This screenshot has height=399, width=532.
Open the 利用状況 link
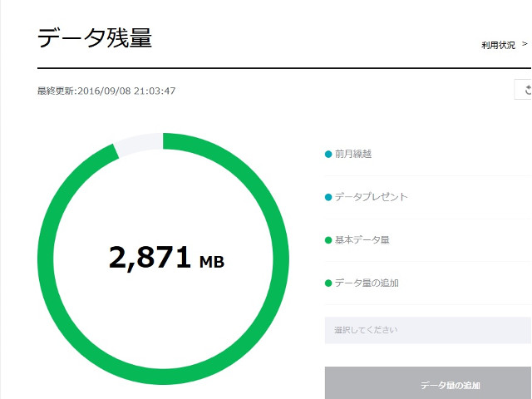click(498, 46)
